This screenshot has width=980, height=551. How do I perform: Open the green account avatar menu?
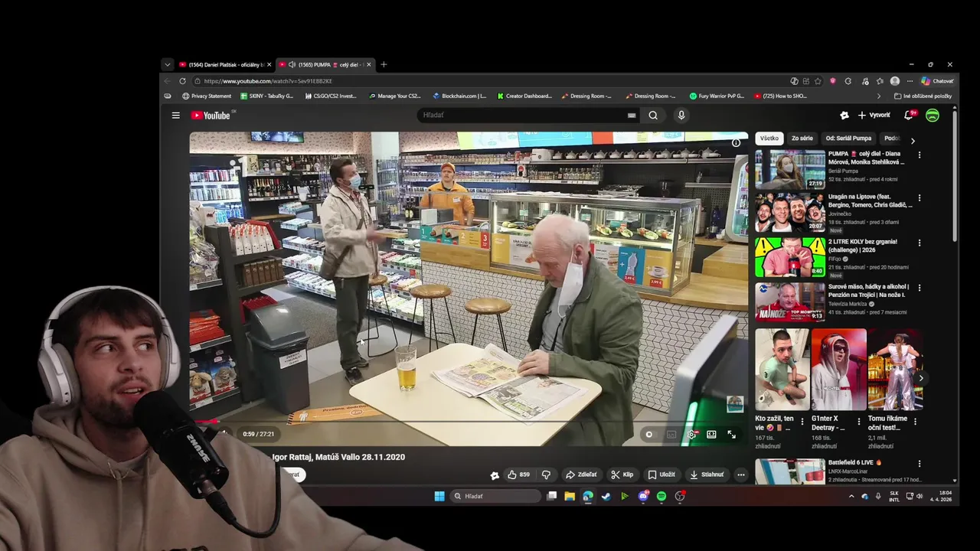tap(933, 116)
